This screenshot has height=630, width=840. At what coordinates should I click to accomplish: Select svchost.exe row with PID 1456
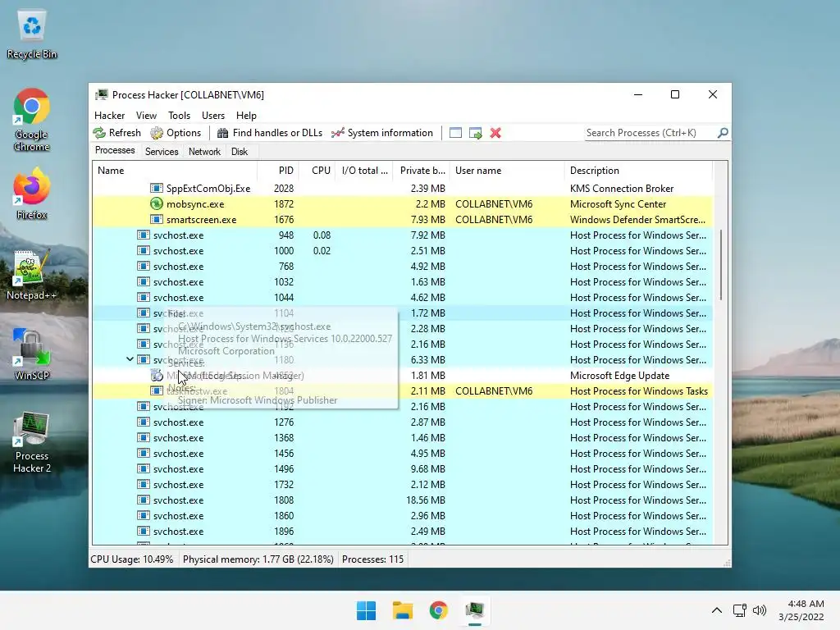click(x=403, y=453)
